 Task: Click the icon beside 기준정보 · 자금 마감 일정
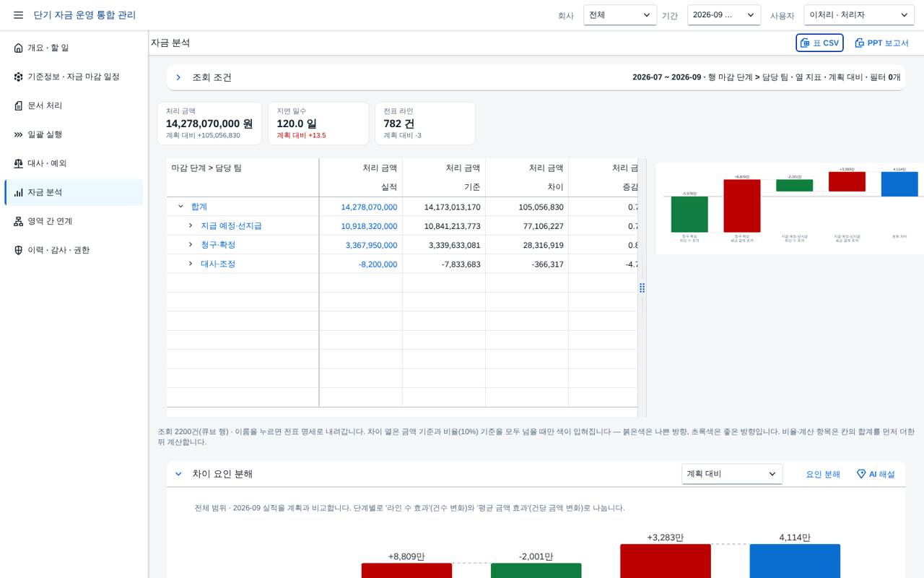click(x=18, y=77)
